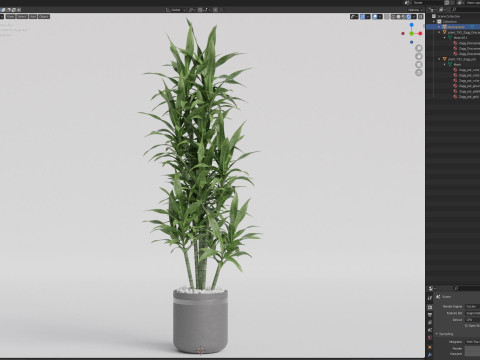Open the outliner display mode dropdown
This screenshot has width=480, height=360.
tap(442, 10)
